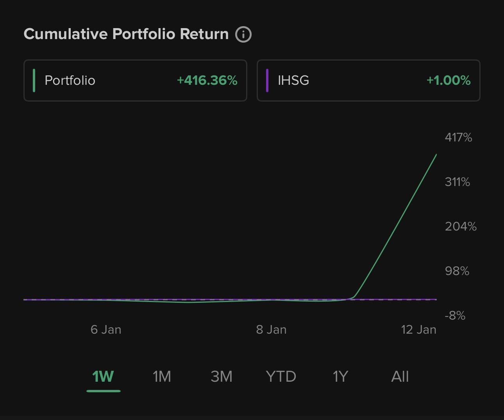
Task: Switch to the 3M time range
Action: coord(221,377)
